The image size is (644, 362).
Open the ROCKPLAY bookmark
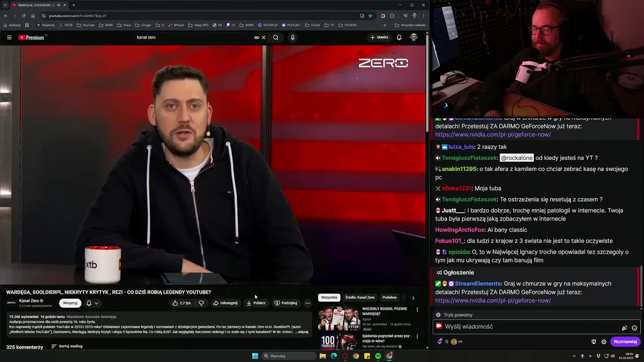coord(268,25)
